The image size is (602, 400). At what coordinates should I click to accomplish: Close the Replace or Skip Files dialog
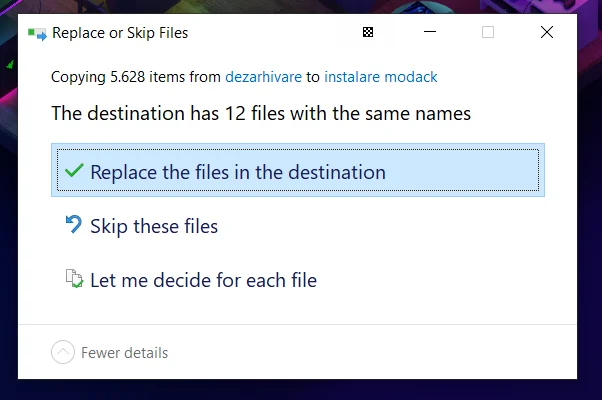547,32
